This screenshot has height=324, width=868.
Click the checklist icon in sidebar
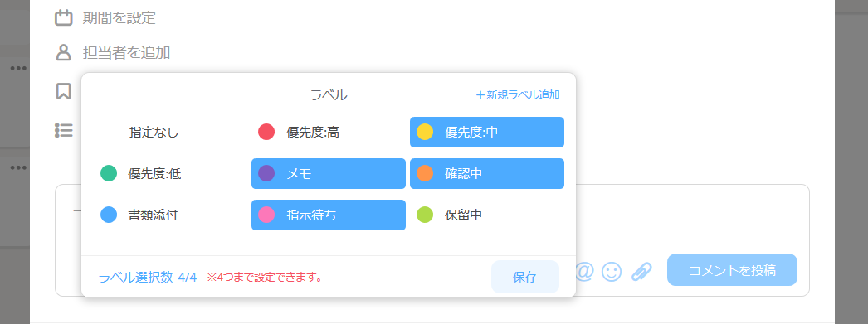pyautogui.click(x=64, y=130)
